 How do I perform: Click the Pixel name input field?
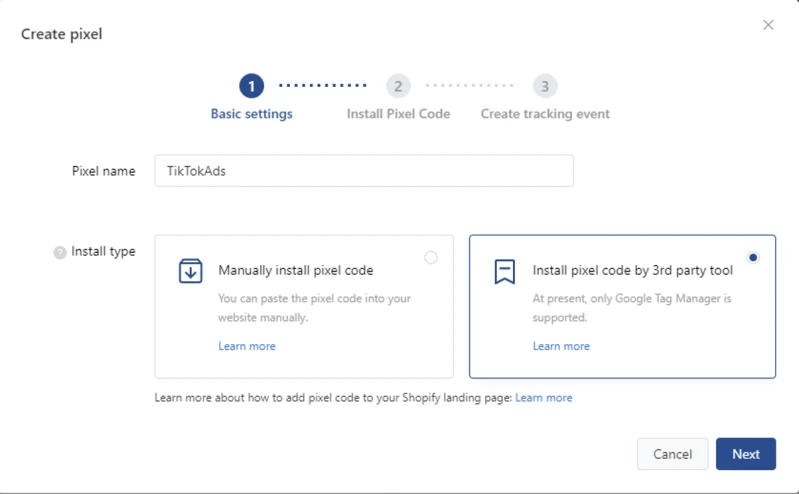[364, 171]
